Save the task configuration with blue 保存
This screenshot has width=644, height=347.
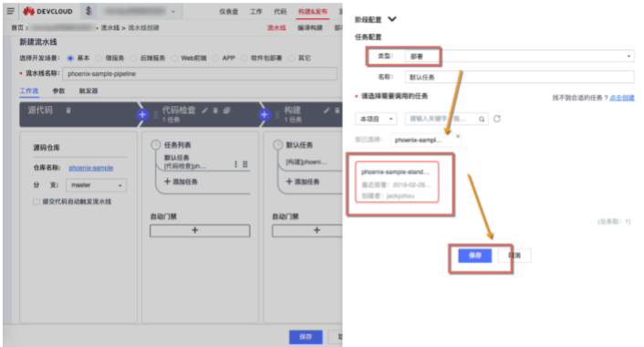click(474, 256)
